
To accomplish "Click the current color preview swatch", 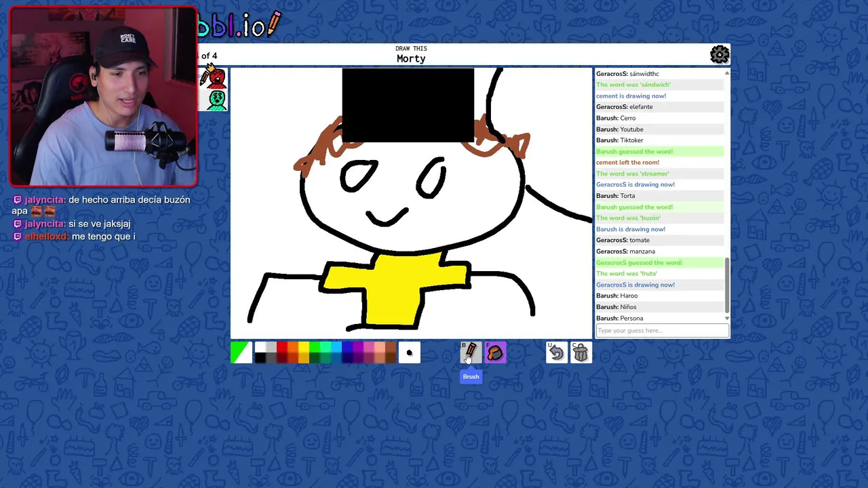I will [x=241, y=352].
